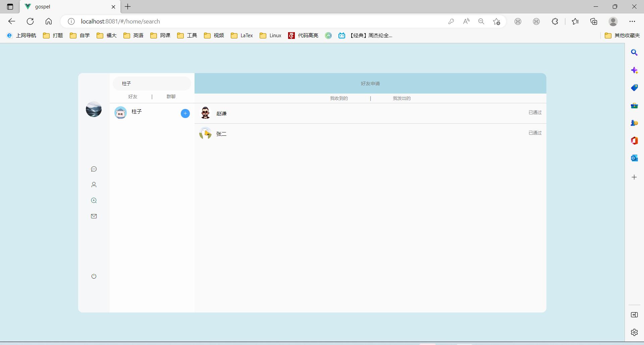Switch to the 群聊 search tab
Viewport: 644px width, 345px height.
(x=171, y=97)
